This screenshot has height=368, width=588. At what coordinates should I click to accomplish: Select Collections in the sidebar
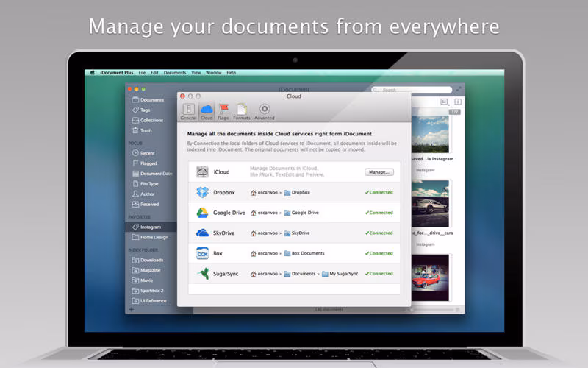(x=148, y=120)
